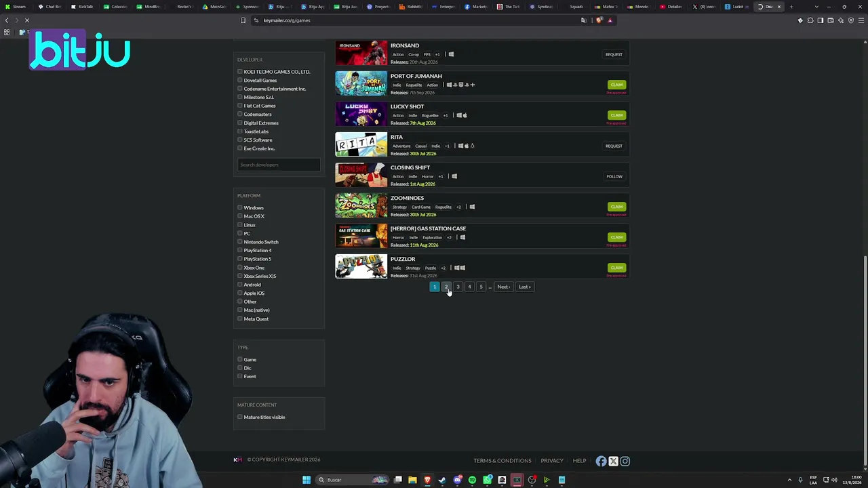Open the Help footer link
Screen dimensions: 868x488
pyautogui.click(x=579, y=461)
